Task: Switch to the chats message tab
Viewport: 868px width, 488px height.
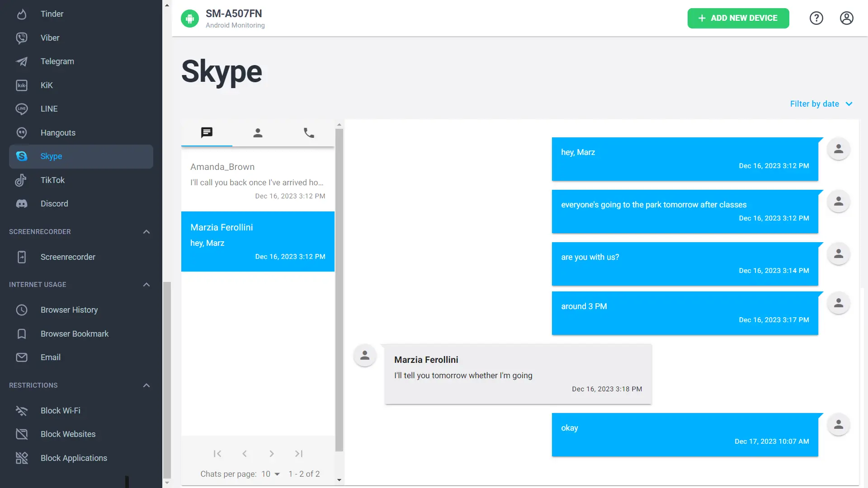Action: [207, 133]
